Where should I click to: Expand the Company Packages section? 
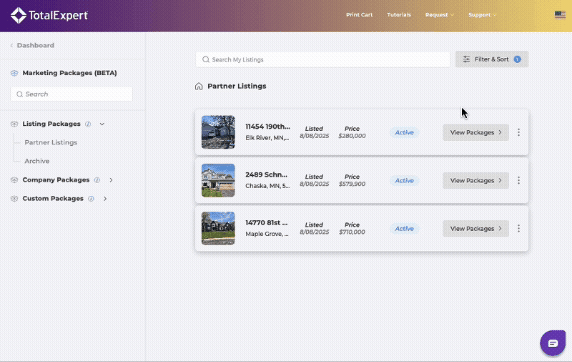coord(111,180)
